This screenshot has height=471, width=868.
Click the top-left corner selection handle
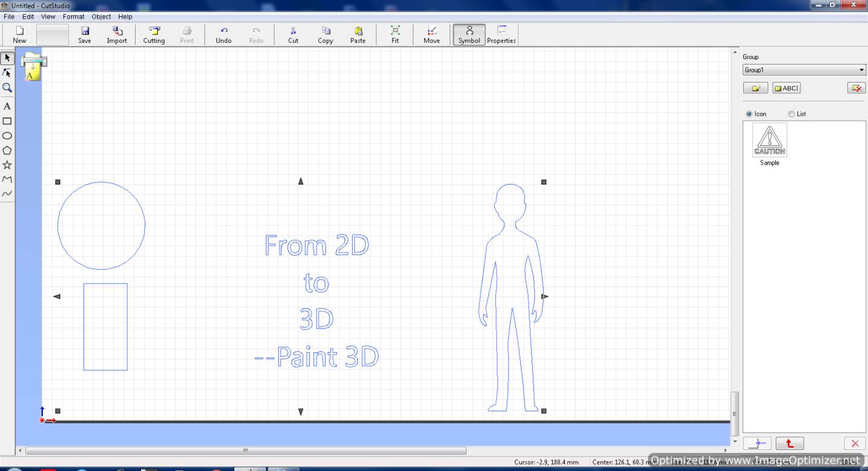58,182
